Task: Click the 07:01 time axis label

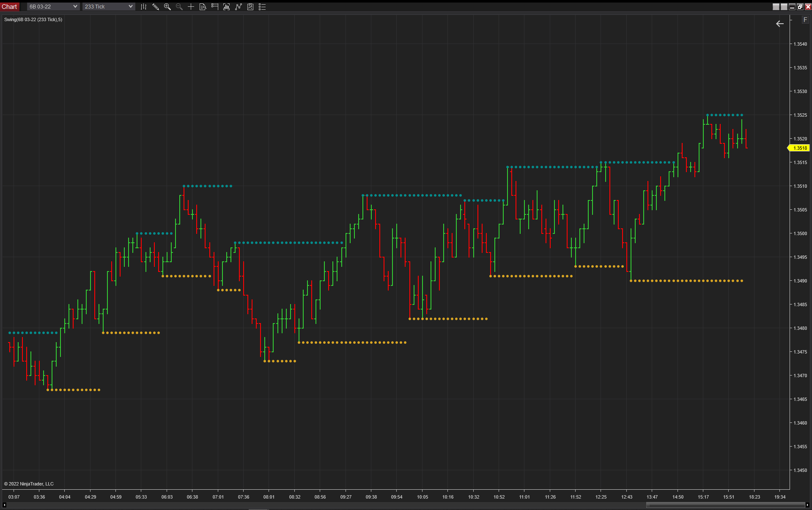Action: (218, 497)
